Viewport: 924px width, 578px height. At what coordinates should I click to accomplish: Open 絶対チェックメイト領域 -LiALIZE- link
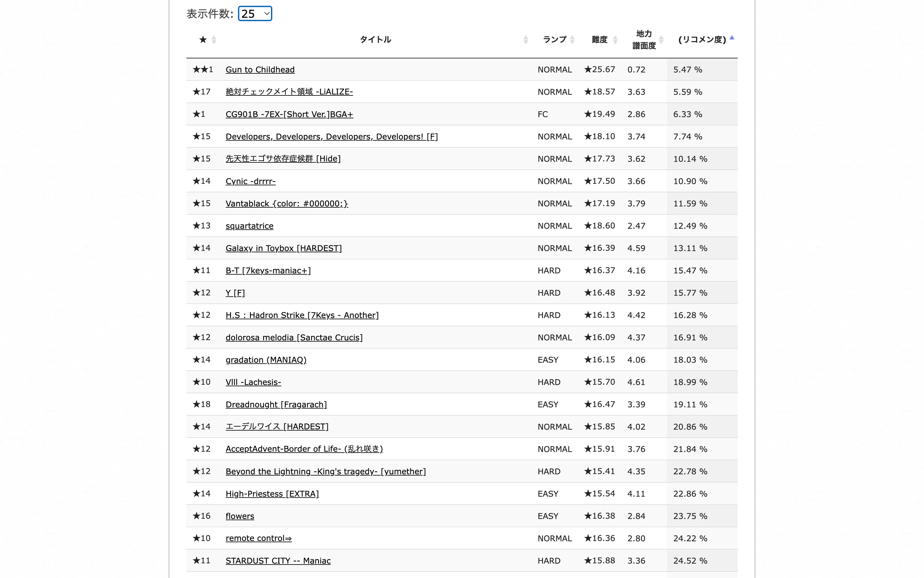289,92
